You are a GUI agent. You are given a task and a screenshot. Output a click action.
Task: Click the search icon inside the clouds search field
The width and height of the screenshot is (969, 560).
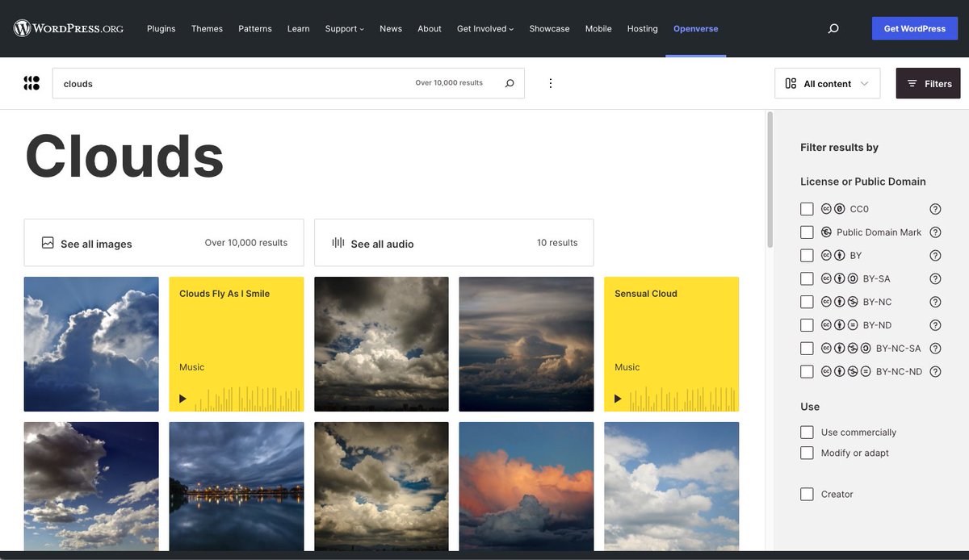(x=508, y=82)
